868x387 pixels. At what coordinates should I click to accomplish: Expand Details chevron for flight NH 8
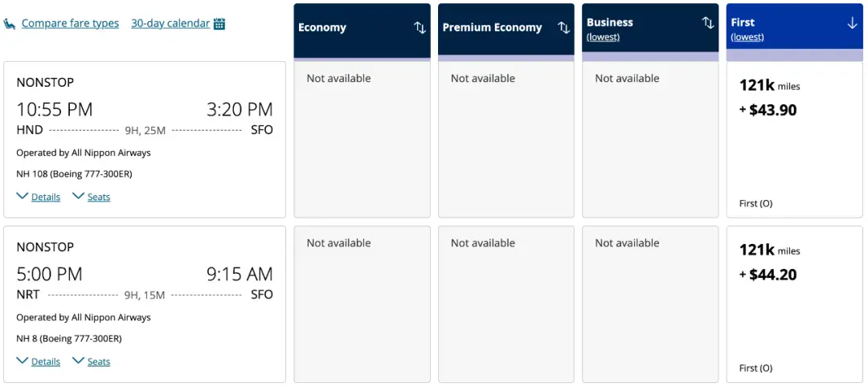(23, 361)
